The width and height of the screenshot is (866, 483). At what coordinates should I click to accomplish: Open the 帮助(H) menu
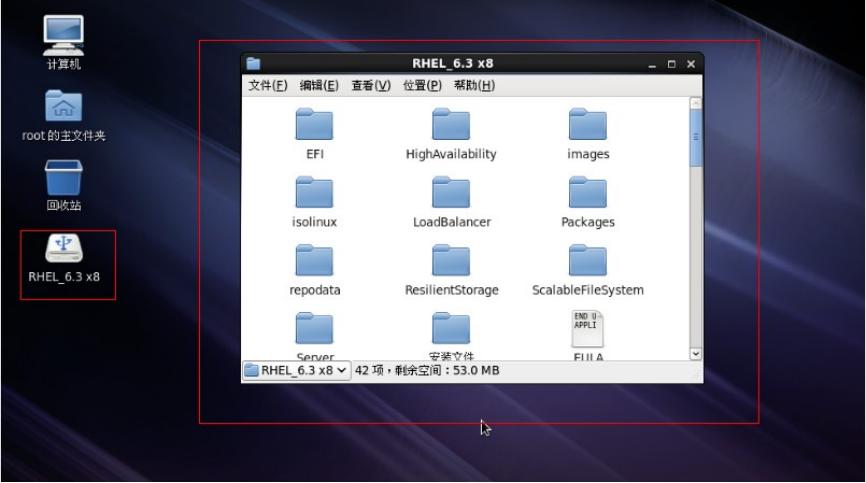pyautogui.click(x=474, y=86)
